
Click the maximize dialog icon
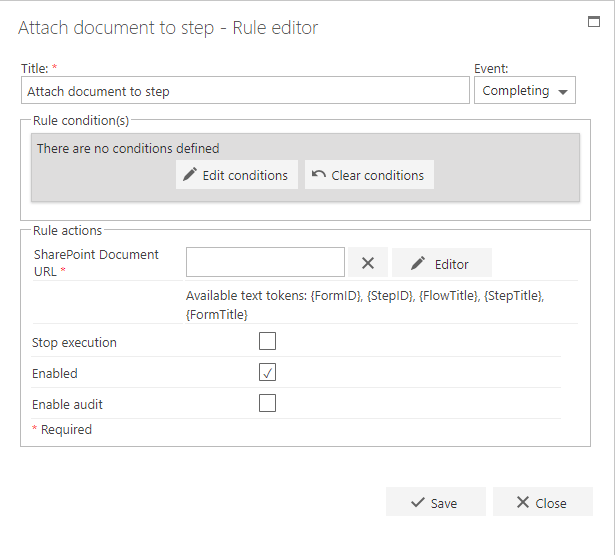594,22
